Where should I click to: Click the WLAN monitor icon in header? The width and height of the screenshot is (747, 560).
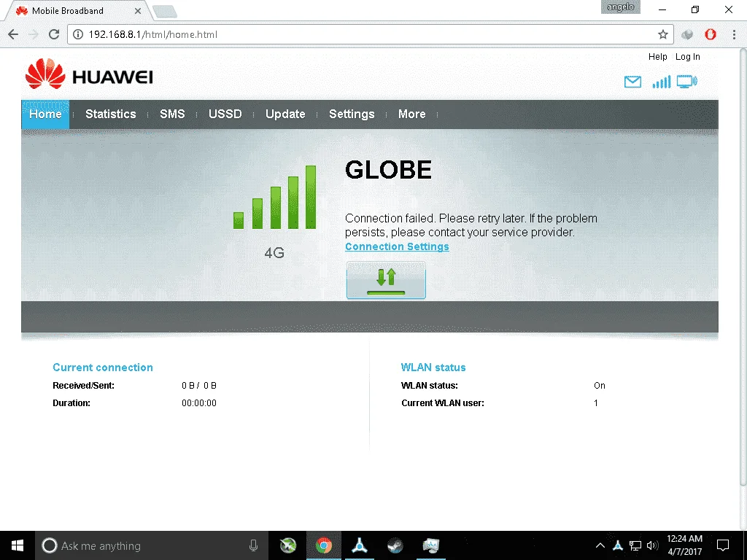[687, 82]
